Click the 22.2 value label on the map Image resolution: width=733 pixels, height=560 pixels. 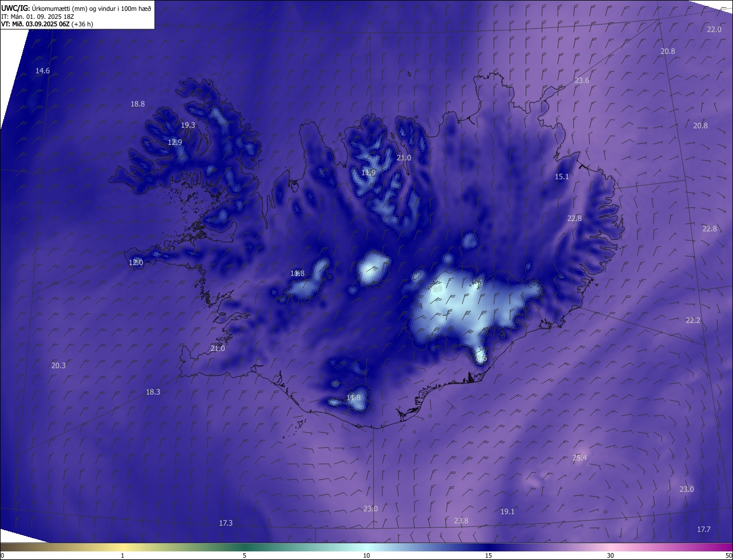click(x=693, y=320)
